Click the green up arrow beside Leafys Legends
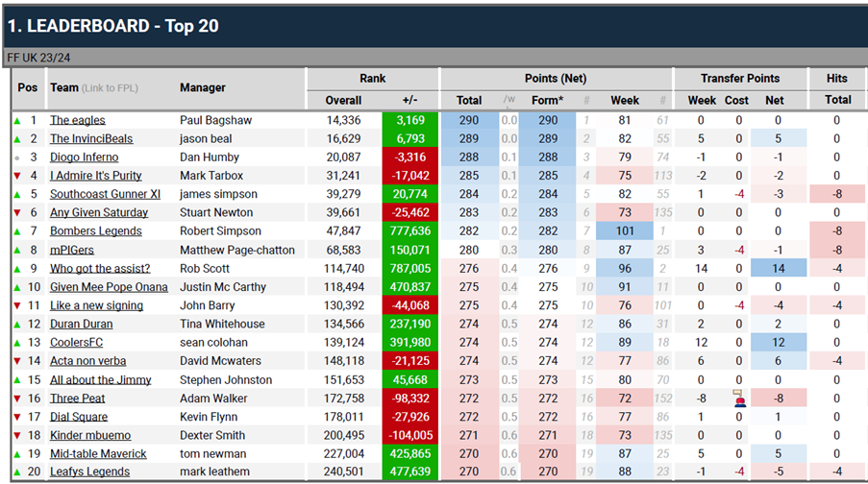 pos(16,472)
